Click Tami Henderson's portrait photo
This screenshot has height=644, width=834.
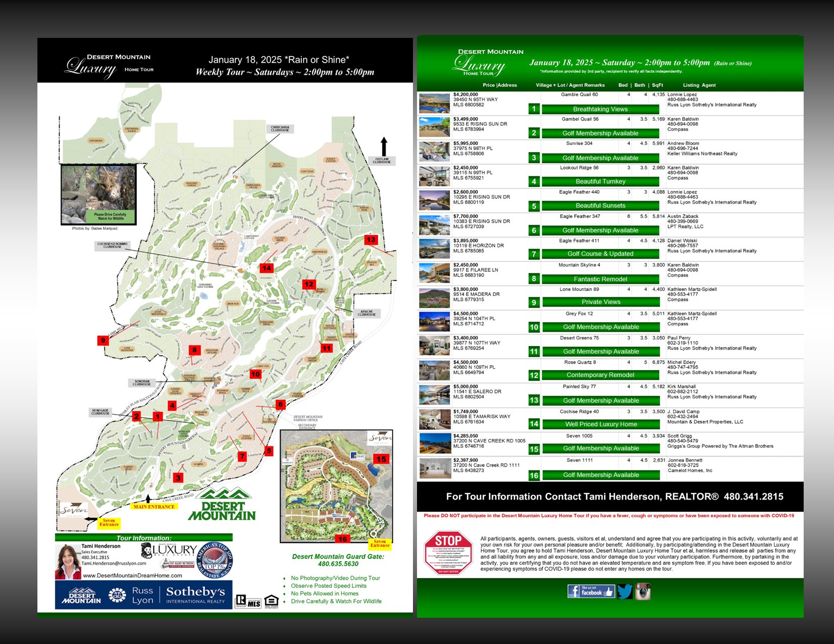click(x=68, y=562)
